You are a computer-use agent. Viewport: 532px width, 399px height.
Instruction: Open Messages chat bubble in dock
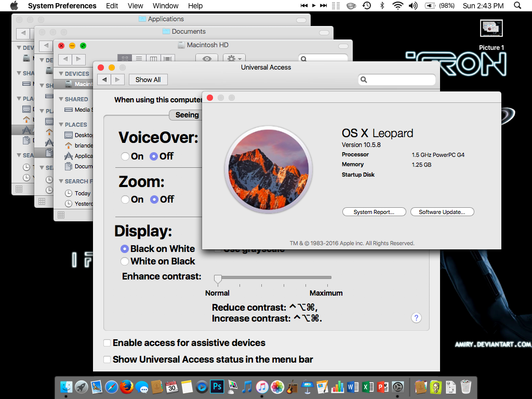(x=142, y=387)
